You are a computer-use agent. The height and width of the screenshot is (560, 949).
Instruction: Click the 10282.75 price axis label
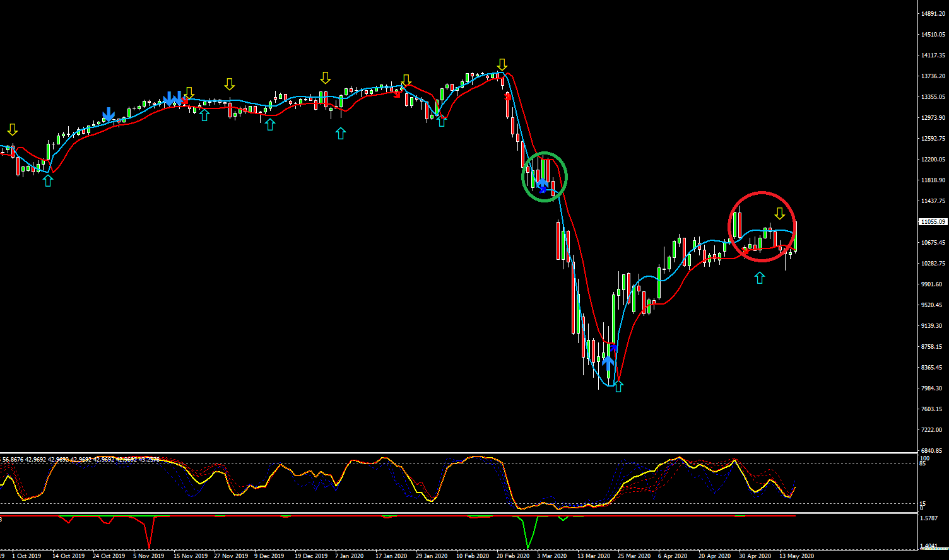pos(933,264)
